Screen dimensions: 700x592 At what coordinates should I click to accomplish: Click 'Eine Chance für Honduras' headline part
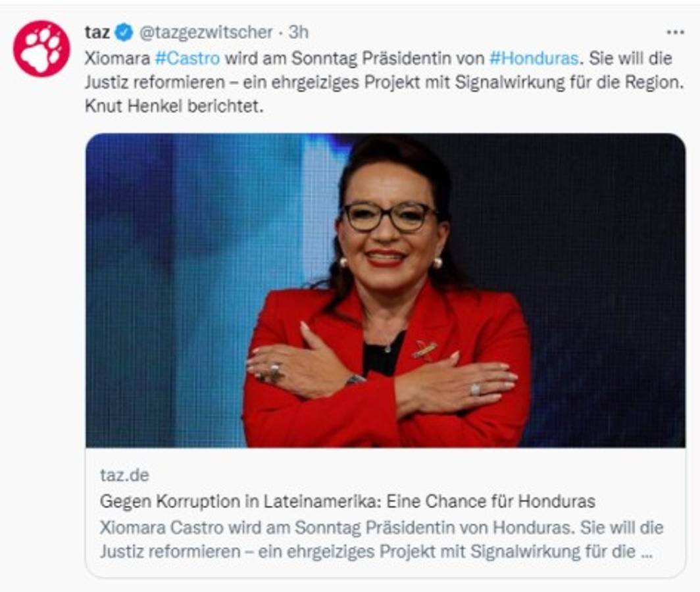pos(491,501)
